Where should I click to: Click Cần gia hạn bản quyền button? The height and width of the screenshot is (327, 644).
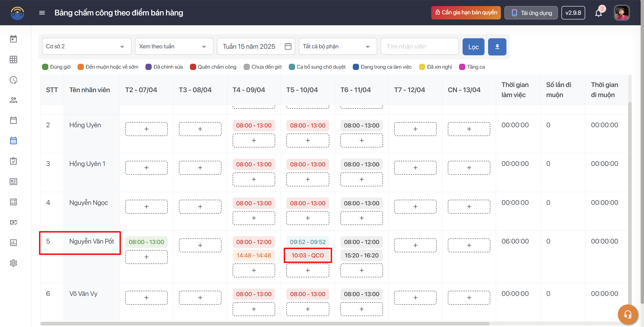click(466, 13)
